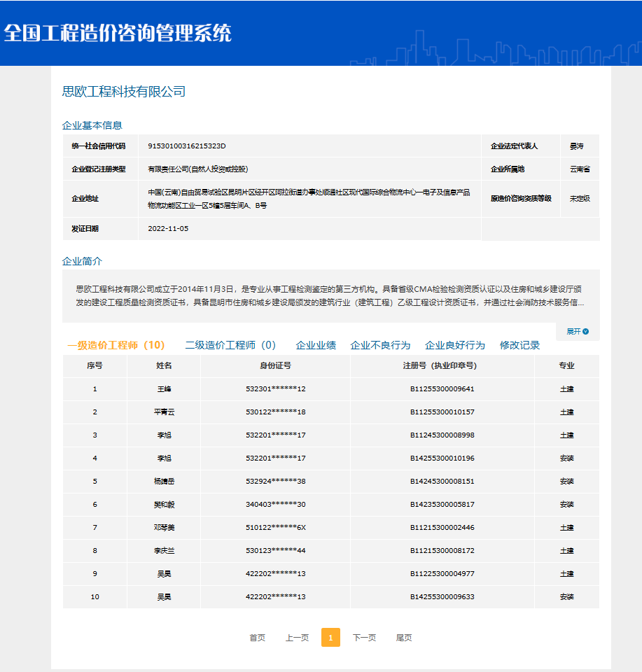Click the 上一页 pagination button

click(x=297, y=638)
